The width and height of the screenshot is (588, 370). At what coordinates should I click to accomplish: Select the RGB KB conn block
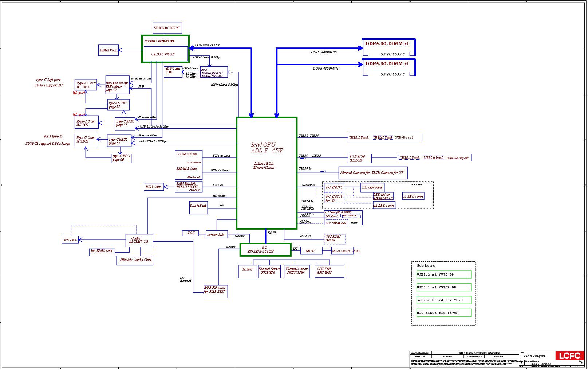click(216, 291)
